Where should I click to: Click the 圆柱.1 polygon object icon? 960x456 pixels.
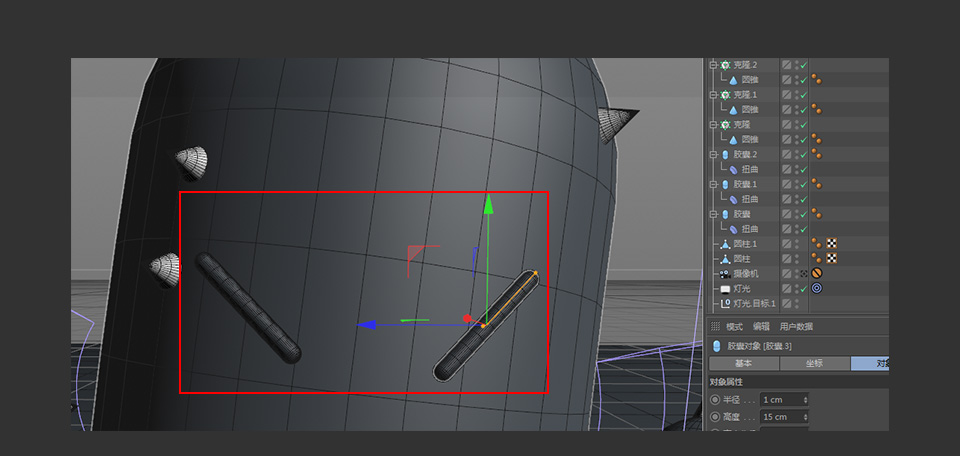tap(726, 244)
